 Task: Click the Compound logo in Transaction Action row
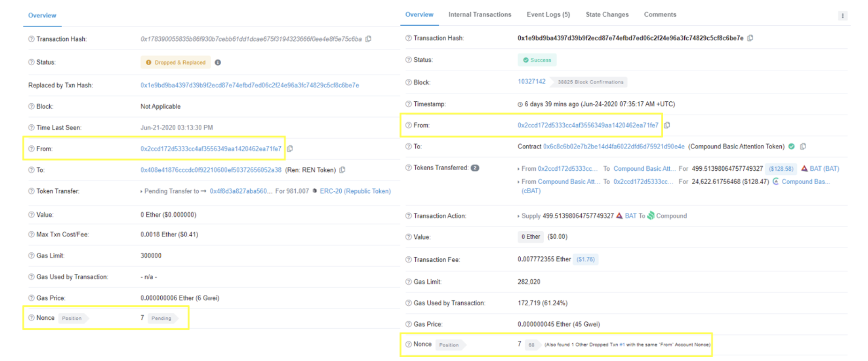point(651,216)
